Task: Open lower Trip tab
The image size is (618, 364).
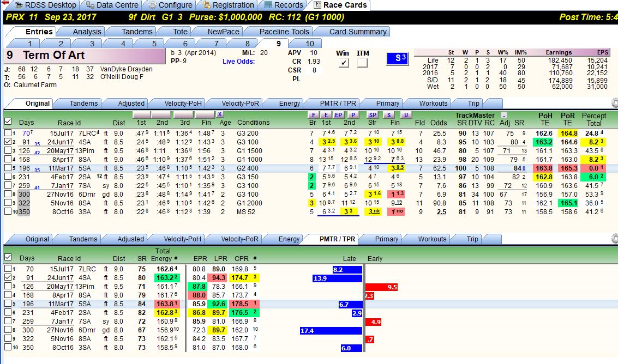Action: (472, 239)
